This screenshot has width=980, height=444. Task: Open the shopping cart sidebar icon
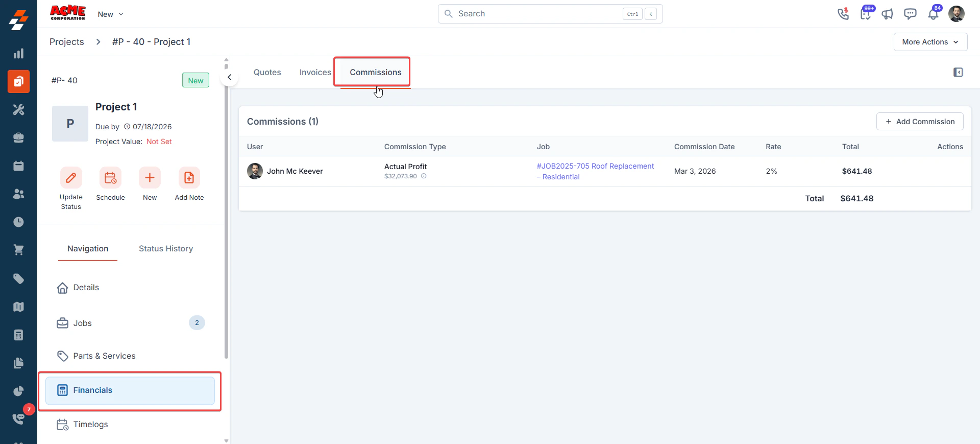tap(18, 250)
